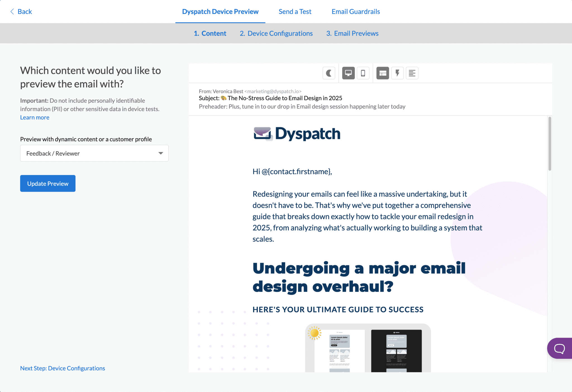
Task: Open the Email Guardrails tab
Action: tap(356, 11)
